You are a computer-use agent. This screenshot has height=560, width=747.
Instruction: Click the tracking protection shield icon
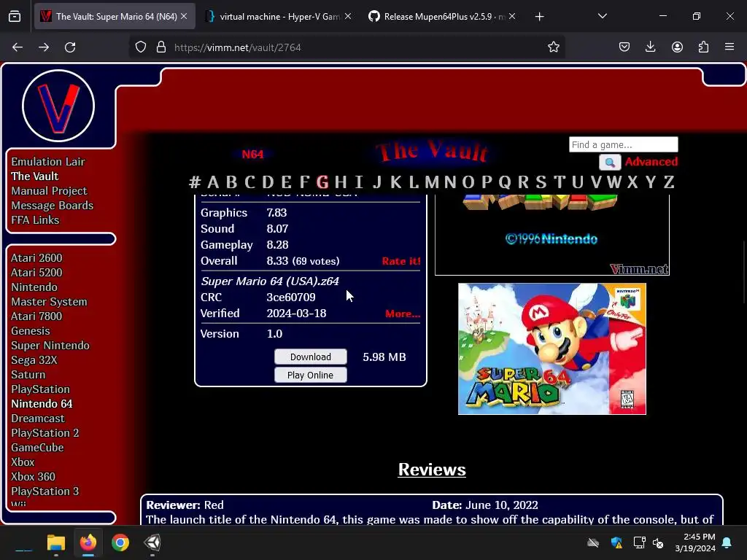pos(141,47)
